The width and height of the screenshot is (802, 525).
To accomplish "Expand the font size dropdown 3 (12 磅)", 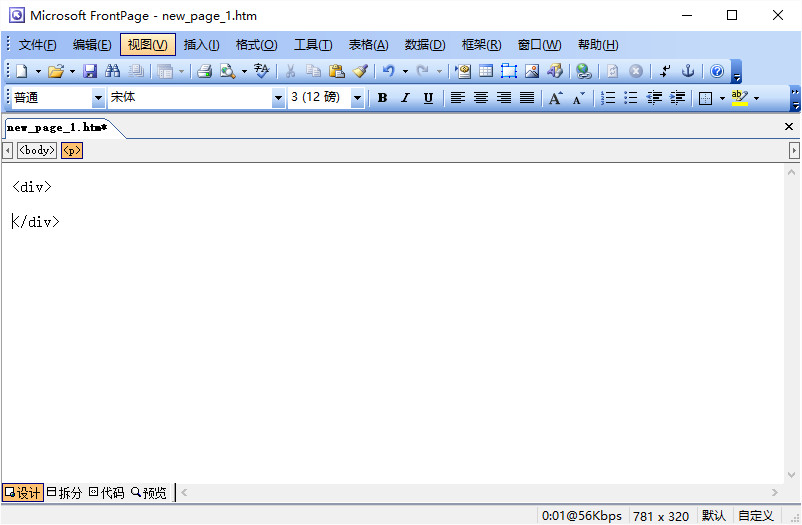I will click(x=358, y=98).
